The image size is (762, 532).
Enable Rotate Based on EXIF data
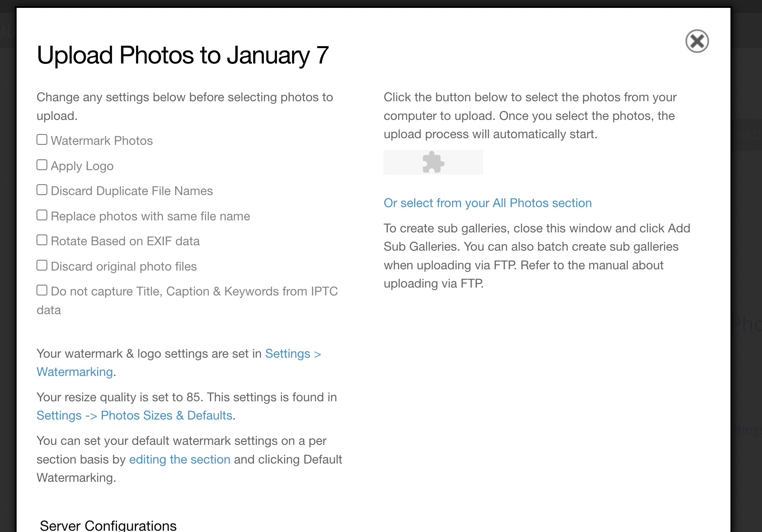pos(42,240)
